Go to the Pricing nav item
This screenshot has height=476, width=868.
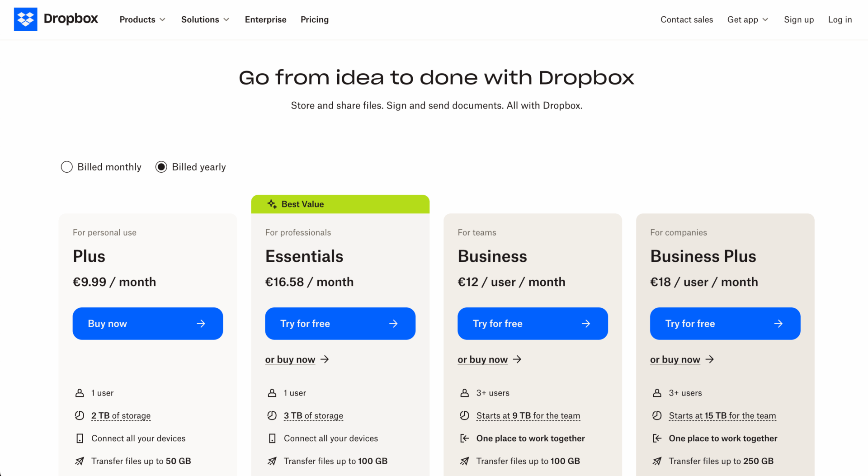pyautogui.click(x=315, y=19)
